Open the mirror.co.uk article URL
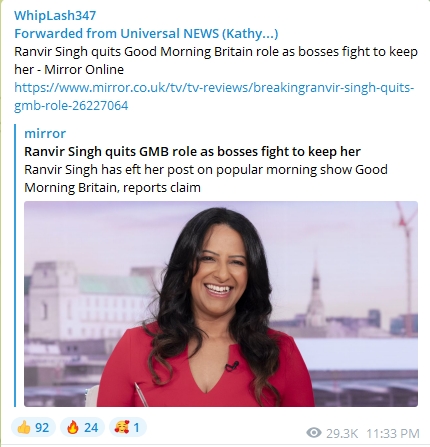Image resolution: width=430 pixels, height=447 pixels. [214, 87]
